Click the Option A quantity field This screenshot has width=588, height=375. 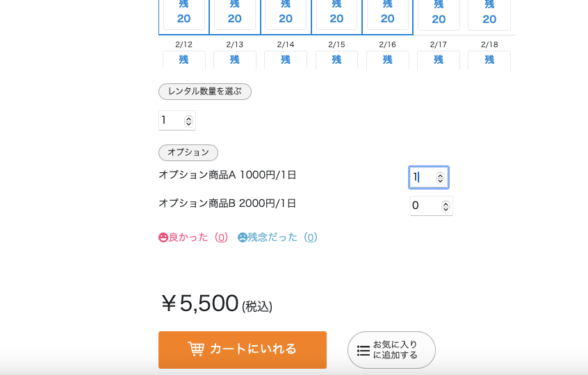422,178
